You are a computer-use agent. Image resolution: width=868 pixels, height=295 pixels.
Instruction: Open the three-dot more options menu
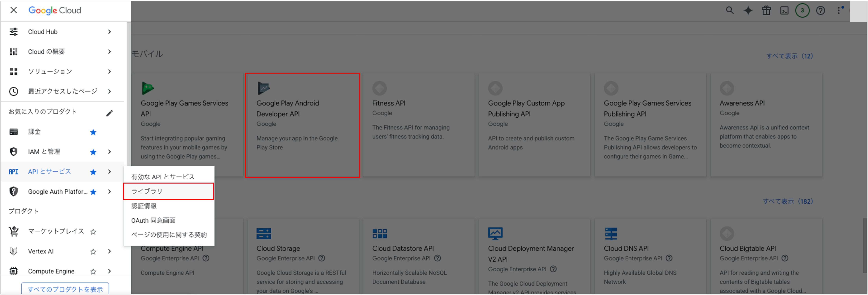tap(839, 10)
